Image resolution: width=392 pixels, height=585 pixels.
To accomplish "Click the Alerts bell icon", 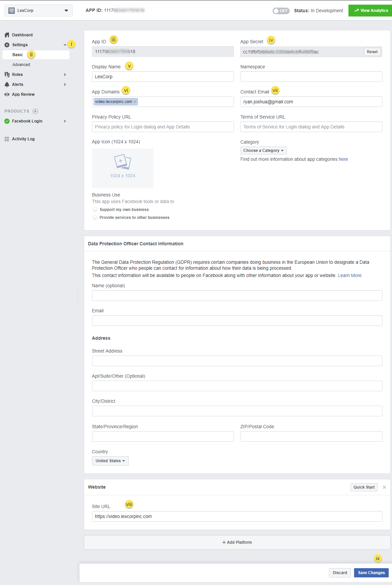I will [x=7, y=85].
